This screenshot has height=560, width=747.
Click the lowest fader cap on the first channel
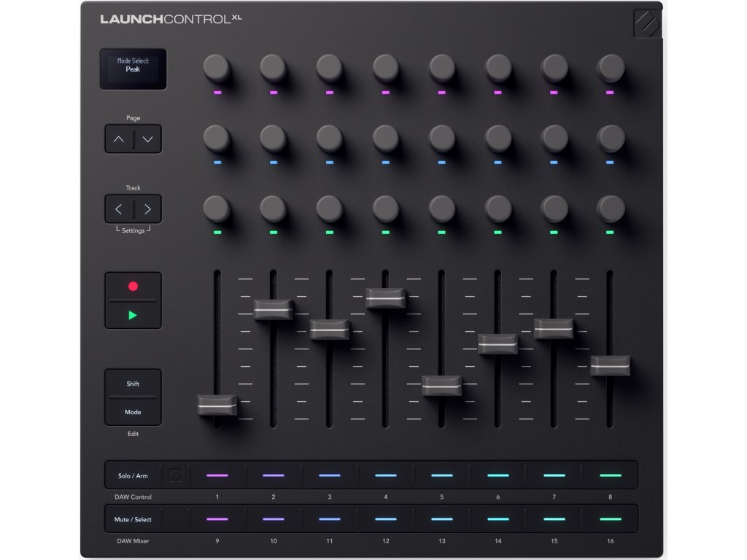(x=217, y=405)
